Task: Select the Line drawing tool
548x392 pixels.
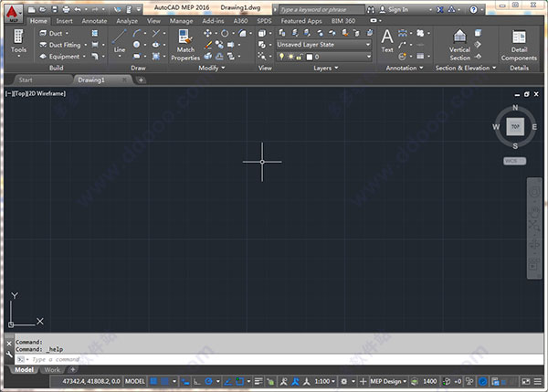Action: coord(120,41)
